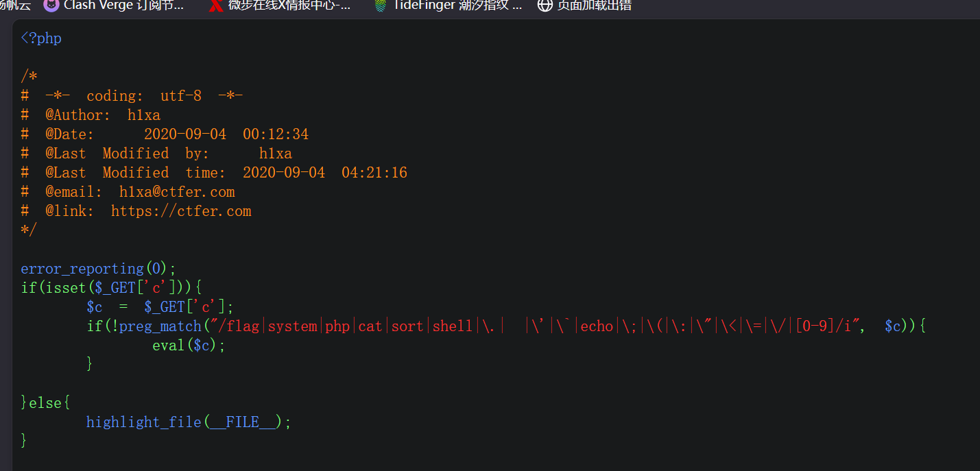Open the 'TideFinger 潮汐指纹' bookmark label
The width and height of the screenshot is (980, 471).
(x=457, y=5)
